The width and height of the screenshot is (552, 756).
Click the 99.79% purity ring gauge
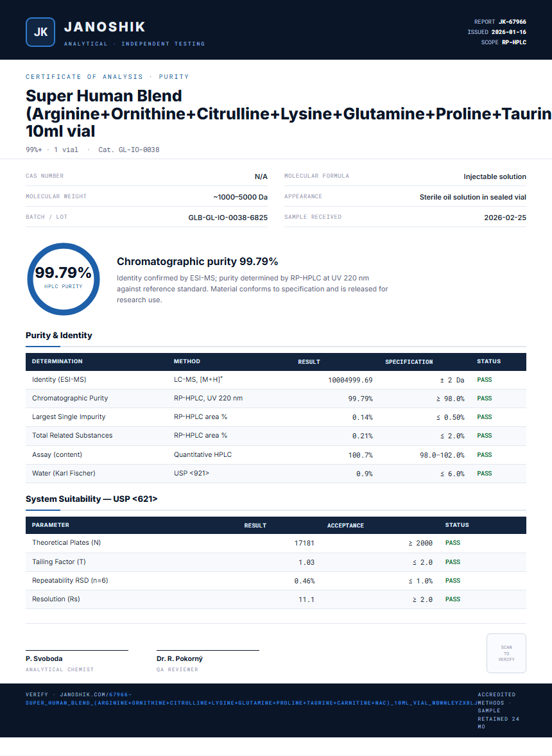click(x=63, y=279)
